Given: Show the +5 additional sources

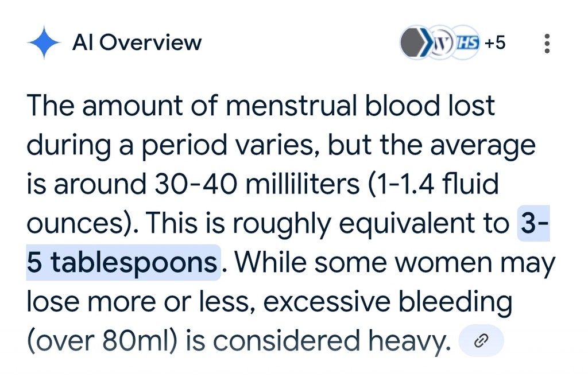Looking at the screenshot, I should (494, 42).
